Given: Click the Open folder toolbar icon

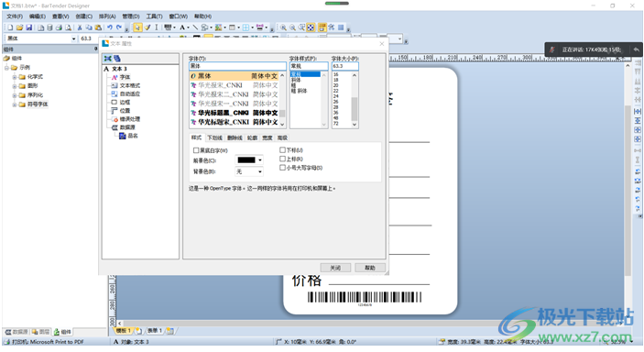Looking at the screenshot, I should [19, 27].
